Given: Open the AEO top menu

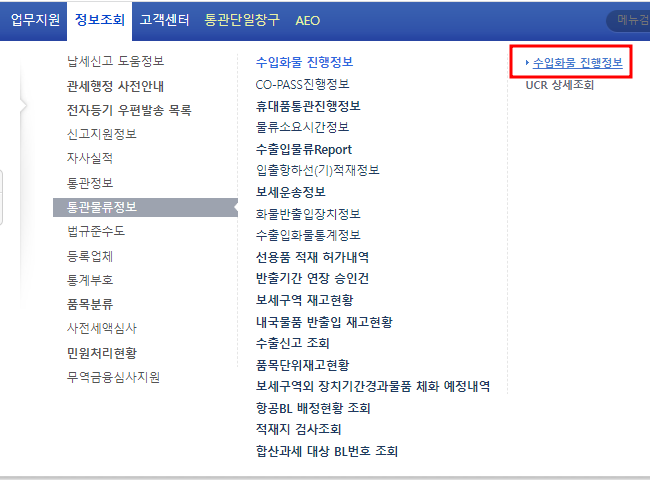Looking at the screenshot, I should click(x=308, y=21).
